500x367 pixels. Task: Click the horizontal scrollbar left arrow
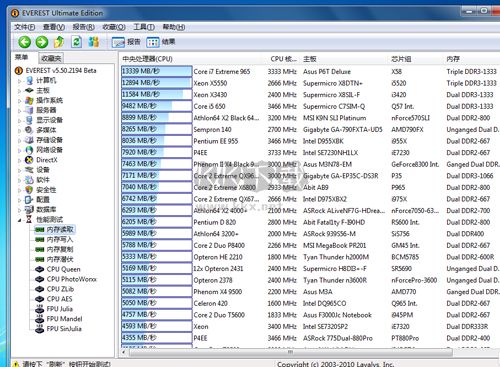124,352
